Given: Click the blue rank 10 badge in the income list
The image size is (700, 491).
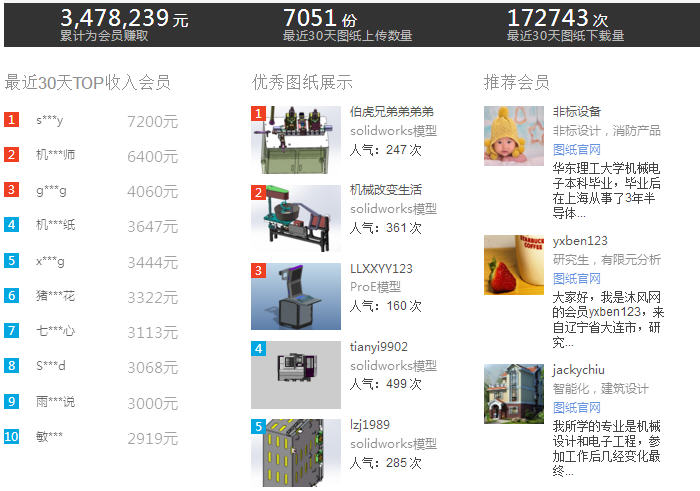Looking at the screenshot, I should 12,436.
